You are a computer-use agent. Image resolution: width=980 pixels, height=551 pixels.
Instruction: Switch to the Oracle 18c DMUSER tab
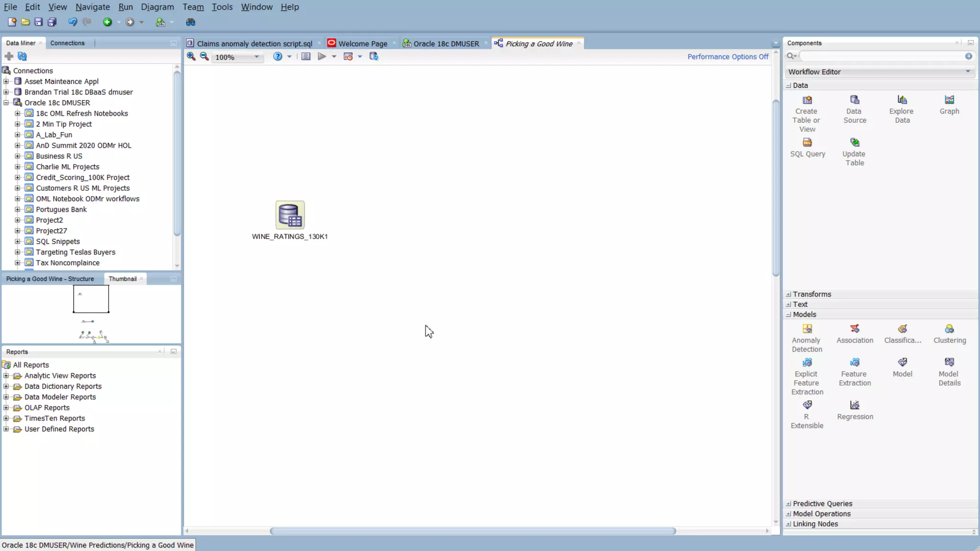click(446, 44)
